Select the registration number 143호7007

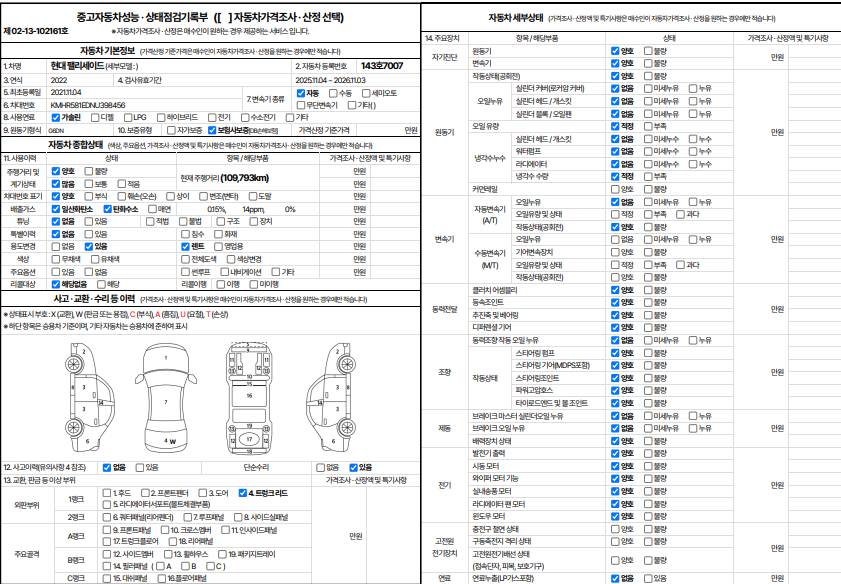tap(382, 66)
